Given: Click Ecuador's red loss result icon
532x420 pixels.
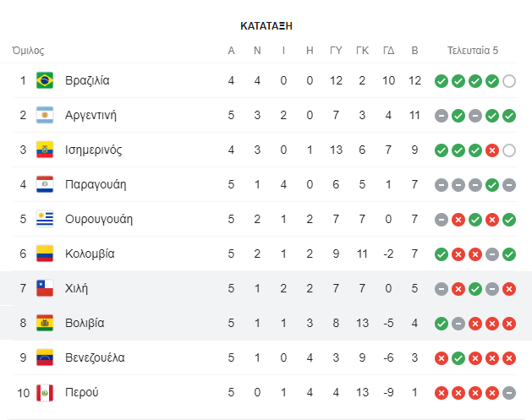Looking at the screenshot, I should point(492,150).
